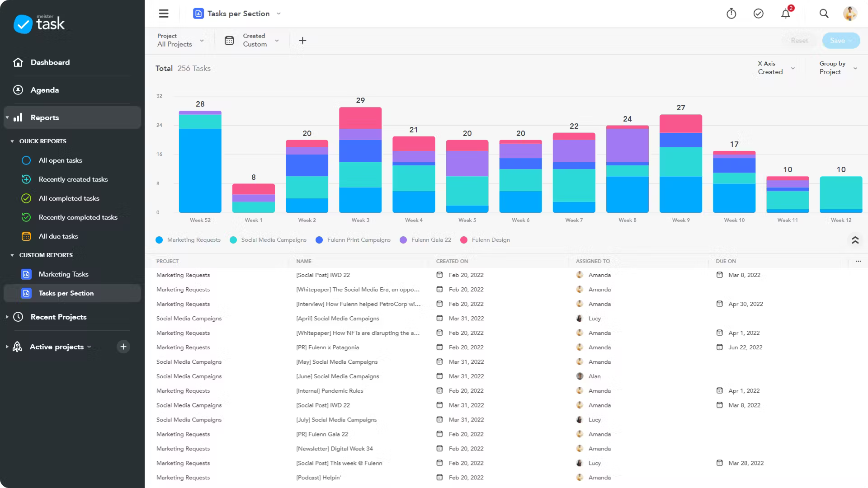Collapse the chart with the double chevron
868x488 pixels.
pyautogui.click(x=856, y=241)
